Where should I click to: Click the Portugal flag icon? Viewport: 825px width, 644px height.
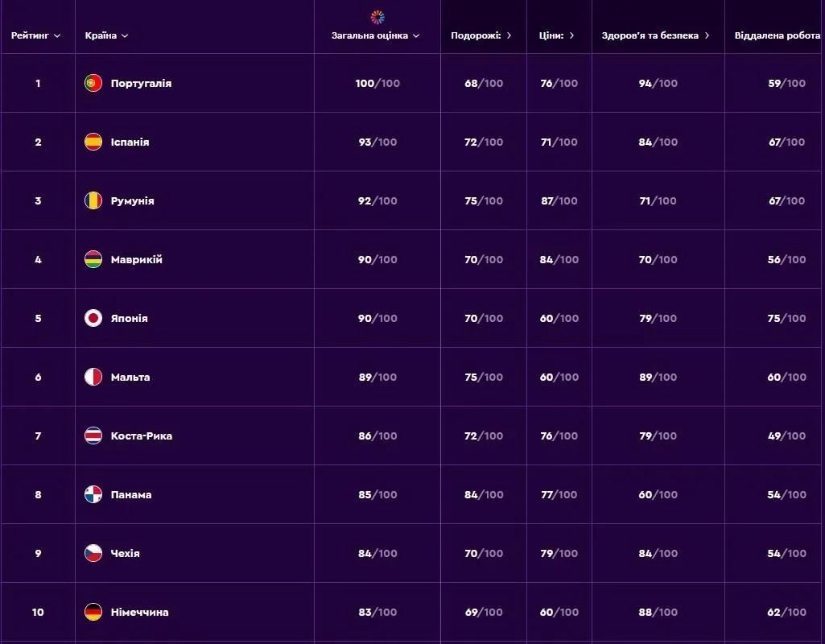[x=93, y=83]
